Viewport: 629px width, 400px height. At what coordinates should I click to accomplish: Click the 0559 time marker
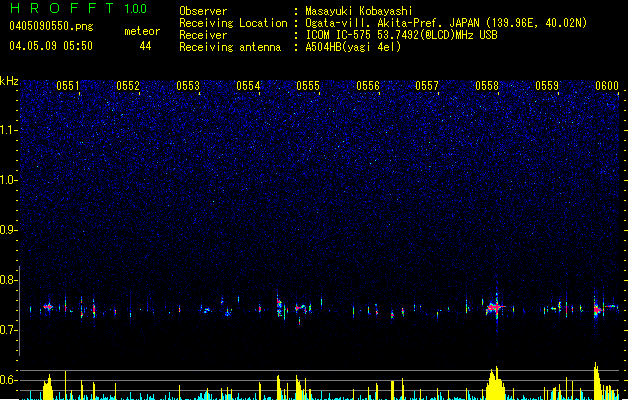(x=547, y=86)
